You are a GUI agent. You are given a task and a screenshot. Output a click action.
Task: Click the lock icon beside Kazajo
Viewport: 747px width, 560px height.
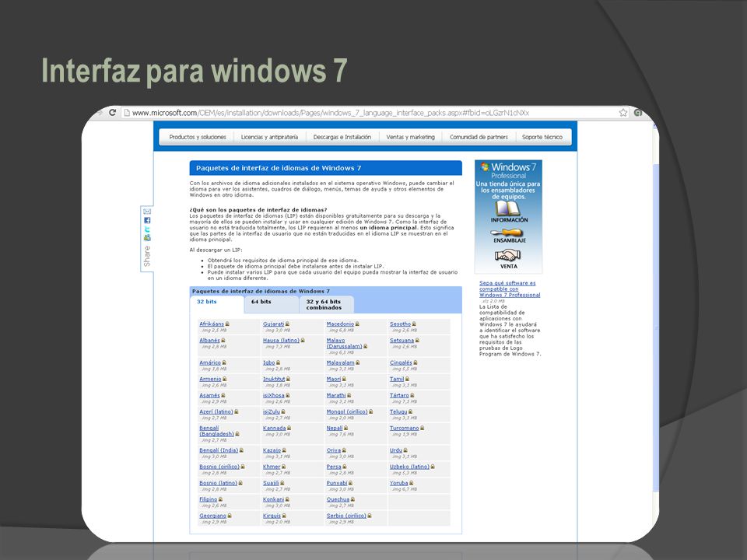click(x=285, y=450)
